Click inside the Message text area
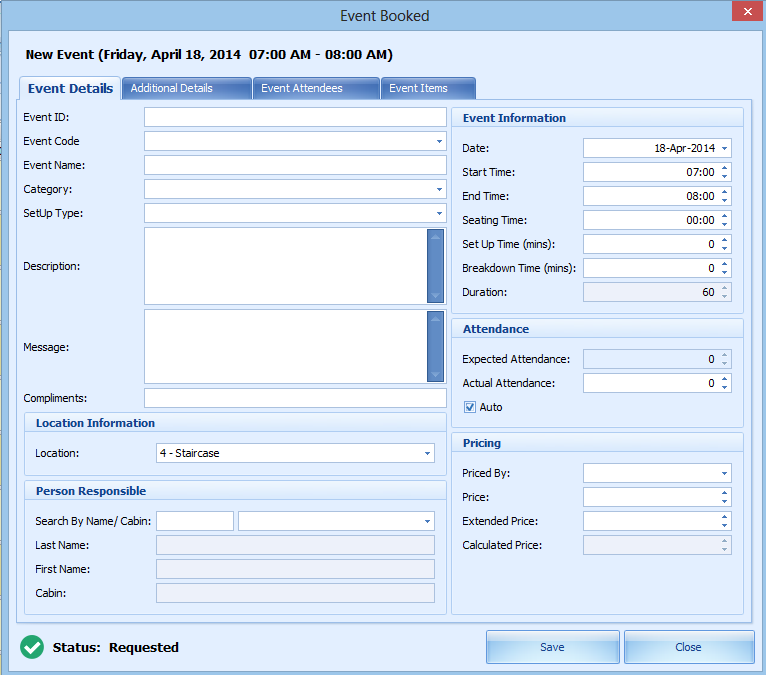The width and height of the screenshot is (766, 675). click(286, 346)
